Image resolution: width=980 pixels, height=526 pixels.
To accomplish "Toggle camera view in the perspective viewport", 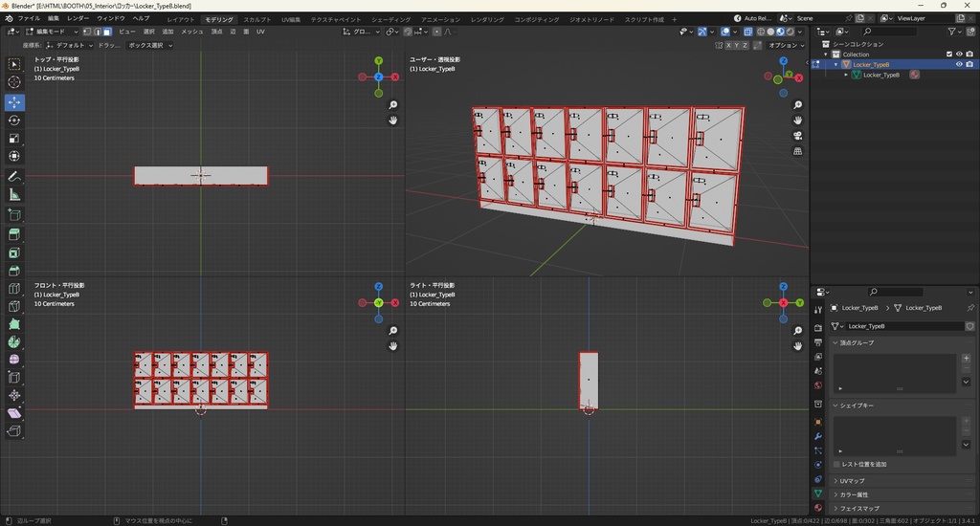I will tap(797, 136).
